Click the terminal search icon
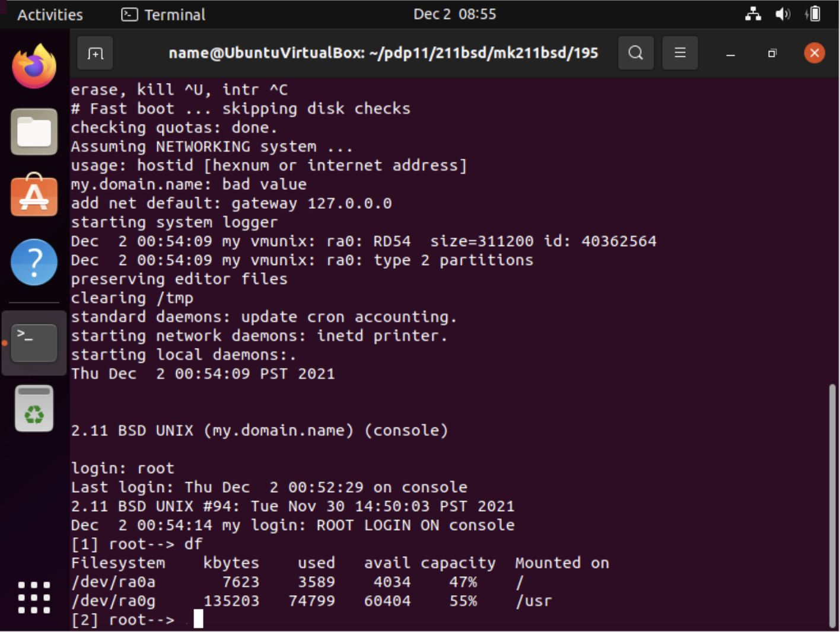840x632 pixels. point(636,53)
